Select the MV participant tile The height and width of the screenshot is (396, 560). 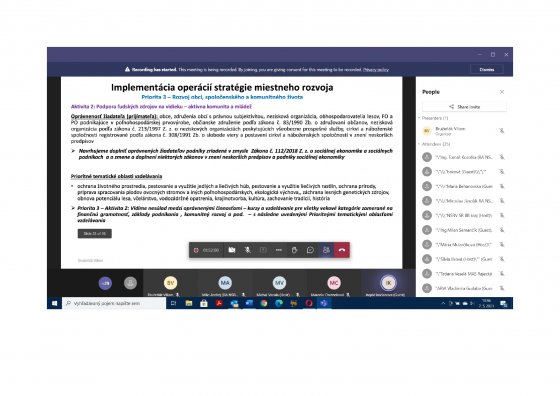point(279,283)
